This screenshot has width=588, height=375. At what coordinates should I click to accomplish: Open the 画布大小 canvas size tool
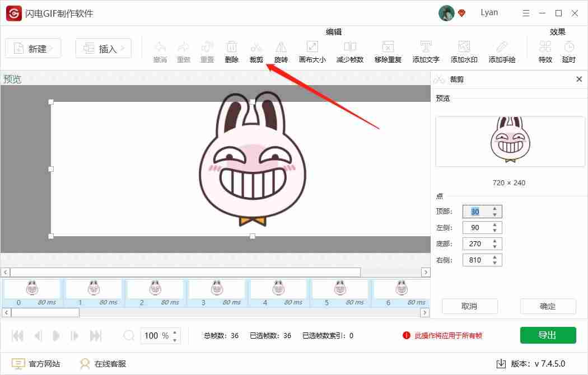(x=312, y=51)
